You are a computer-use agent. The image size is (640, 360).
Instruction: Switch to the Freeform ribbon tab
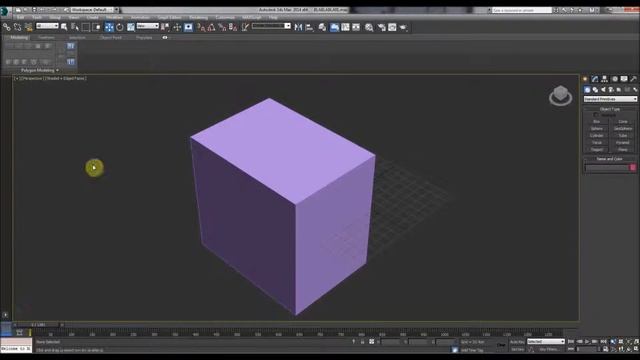pyautogui.click(x=46, y=38)
